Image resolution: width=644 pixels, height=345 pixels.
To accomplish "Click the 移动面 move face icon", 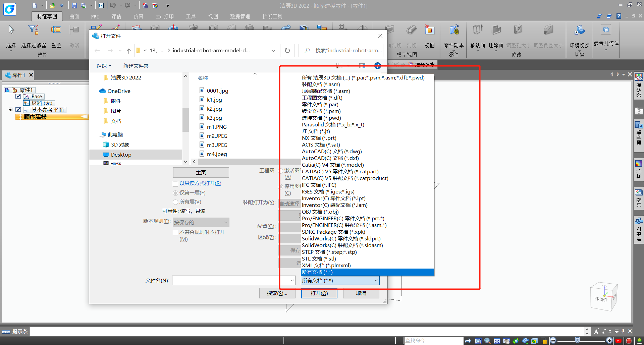I will click(478, 30).
